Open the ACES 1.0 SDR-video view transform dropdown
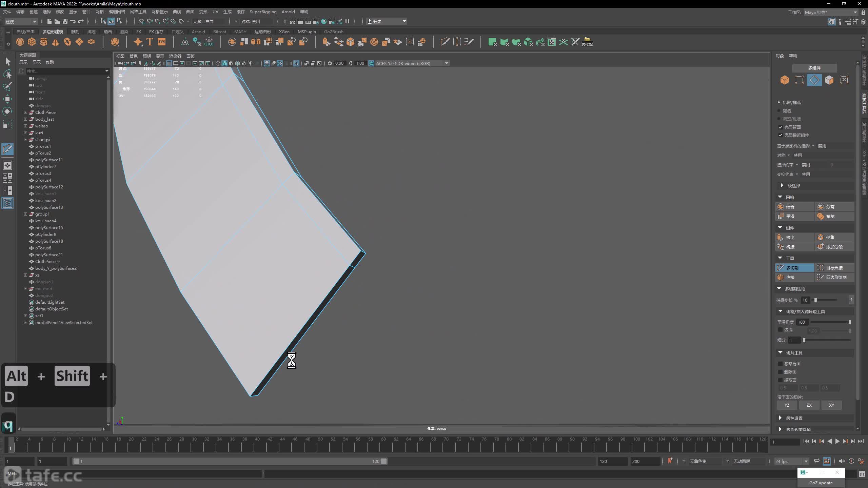Screen dimensions: 868x488 412,63
